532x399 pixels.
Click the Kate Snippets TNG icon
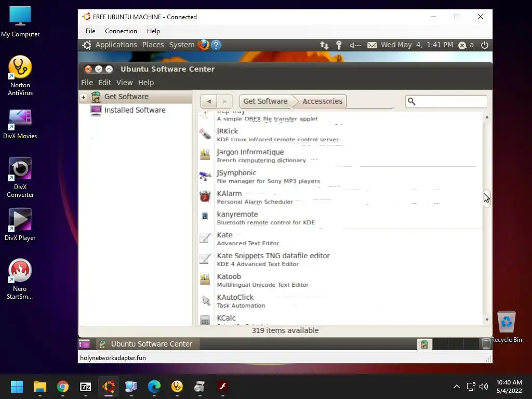[205, 259]
